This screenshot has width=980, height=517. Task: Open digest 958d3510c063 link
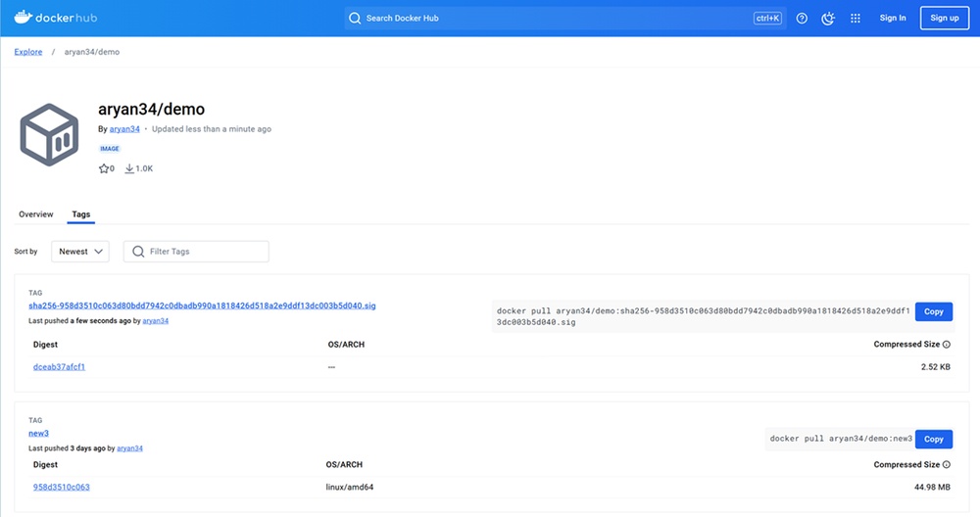[x=61, y=487]
